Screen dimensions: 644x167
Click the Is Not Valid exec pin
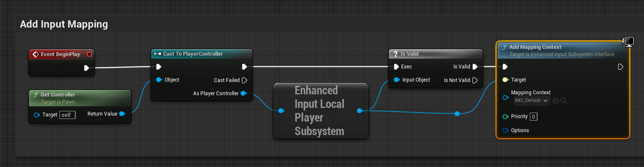(475, 80)
